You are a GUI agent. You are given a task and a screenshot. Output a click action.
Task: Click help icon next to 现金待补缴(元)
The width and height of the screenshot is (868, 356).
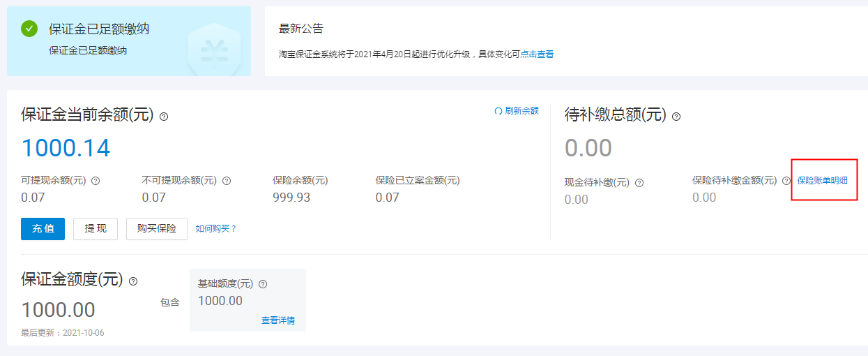point(639,183)
